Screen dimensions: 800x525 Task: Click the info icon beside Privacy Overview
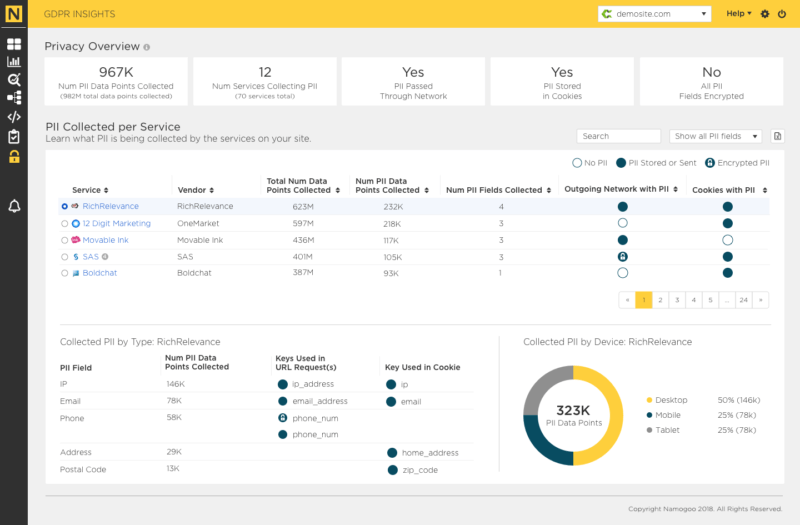tap(146, 47)
